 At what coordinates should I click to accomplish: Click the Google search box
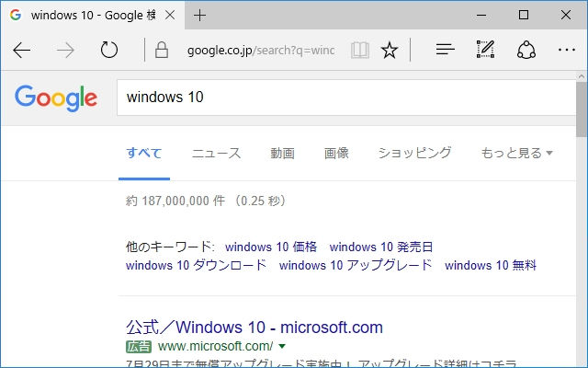(346, 98)
